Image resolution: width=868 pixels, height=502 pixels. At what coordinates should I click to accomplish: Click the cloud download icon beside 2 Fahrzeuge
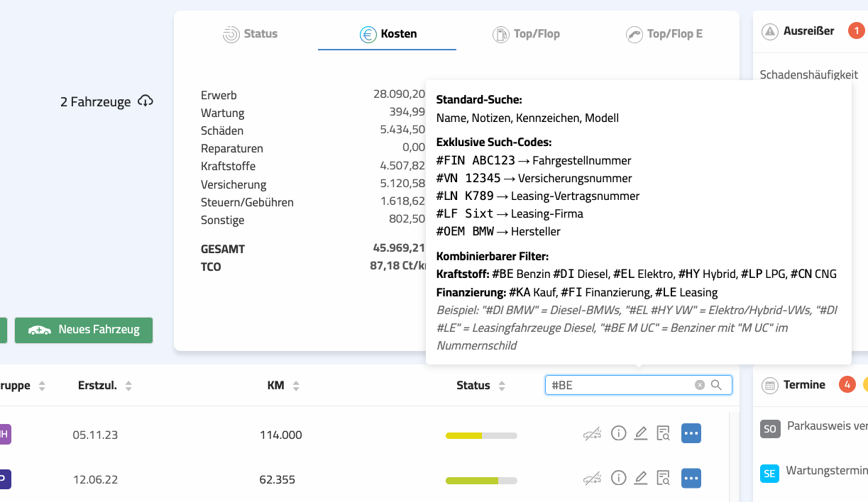145,101
